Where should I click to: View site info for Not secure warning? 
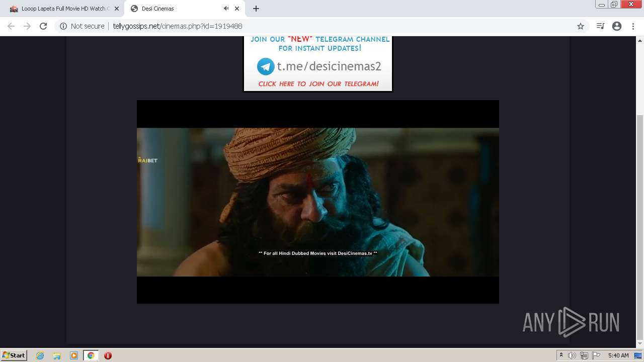(82, 26)
